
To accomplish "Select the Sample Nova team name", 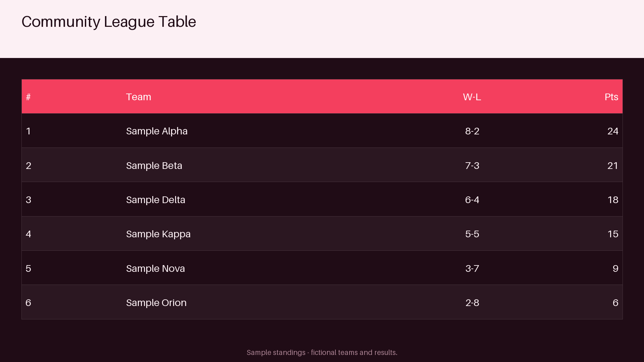I will [155, 268].
